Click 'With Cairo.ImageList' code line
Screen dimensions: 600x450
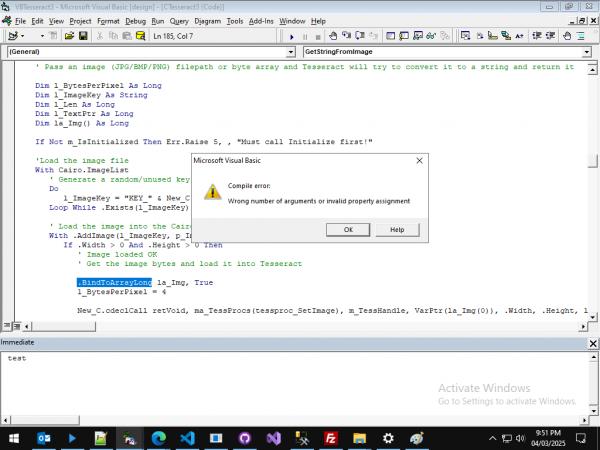coord(82,170)
